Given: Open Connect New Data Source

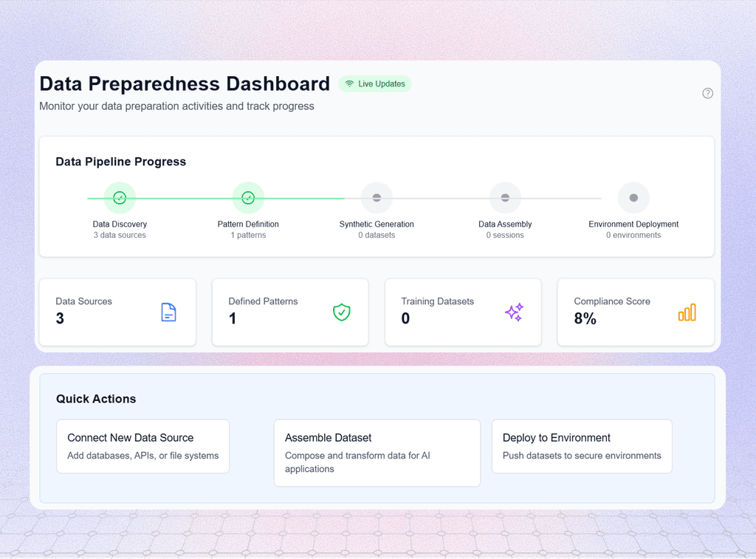Looking at the screenshot, I should pos(142,446).
